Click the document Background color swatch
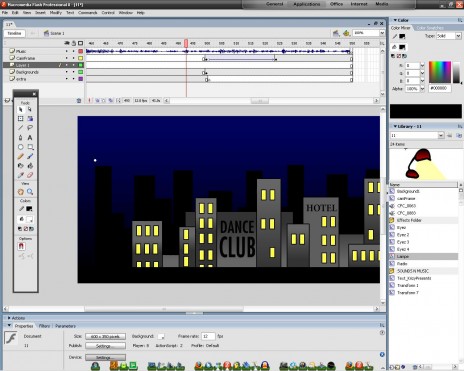464x371 pixels. point(161,336)
